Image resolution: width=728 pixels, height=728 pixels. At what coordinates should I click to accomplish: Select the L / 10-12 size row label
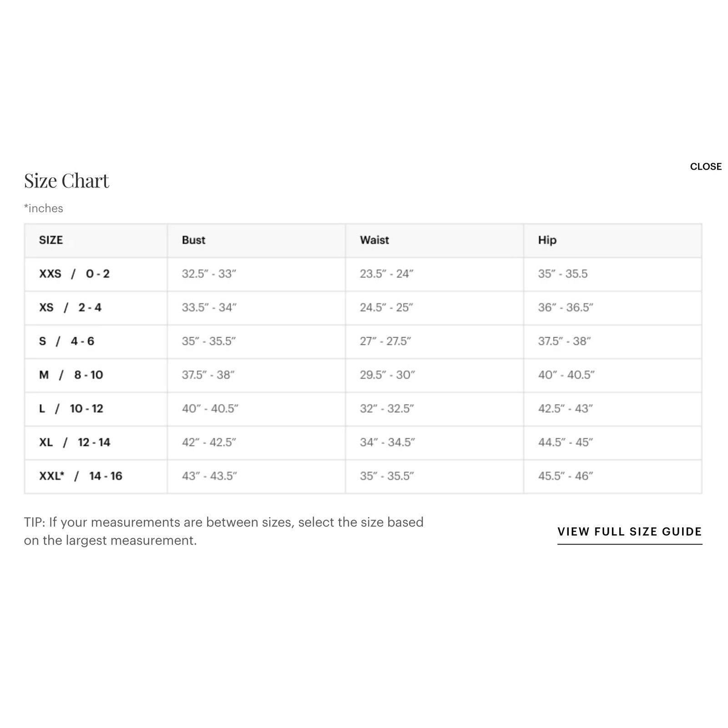click(71, 409)
